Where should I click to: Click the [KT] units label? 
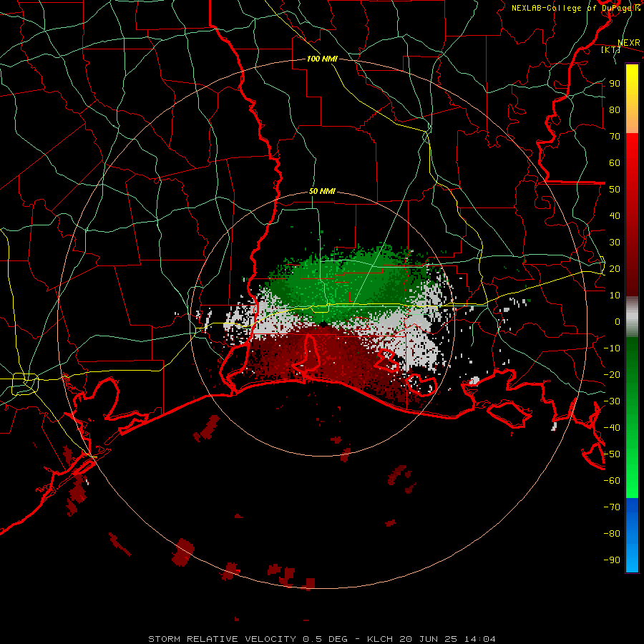(x=611, y=49)
